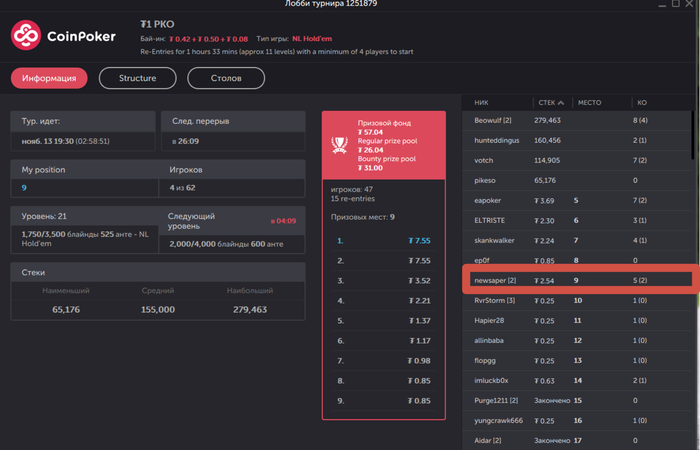Select player row newsaper [2]

(x=577, y=280)
